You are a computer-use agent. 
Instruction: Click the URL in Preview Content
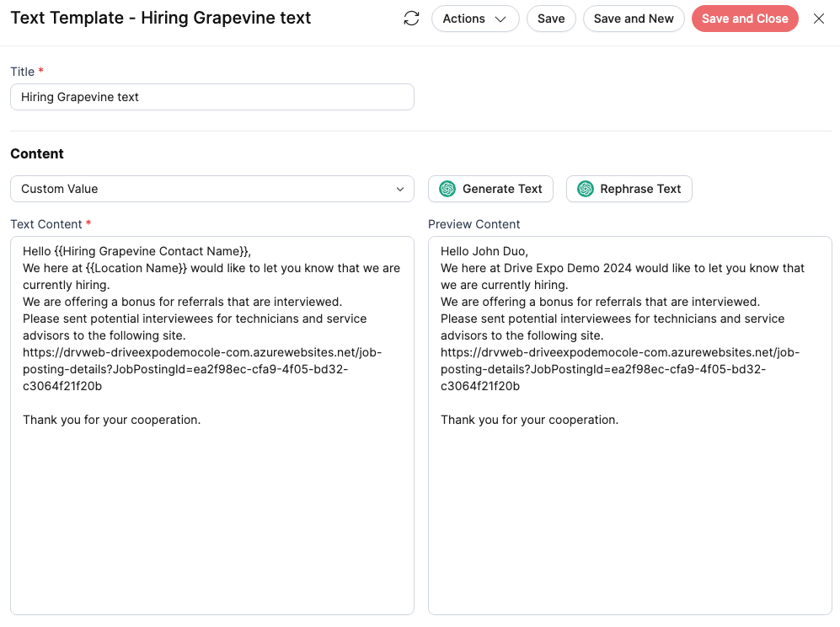coord(620,369)
